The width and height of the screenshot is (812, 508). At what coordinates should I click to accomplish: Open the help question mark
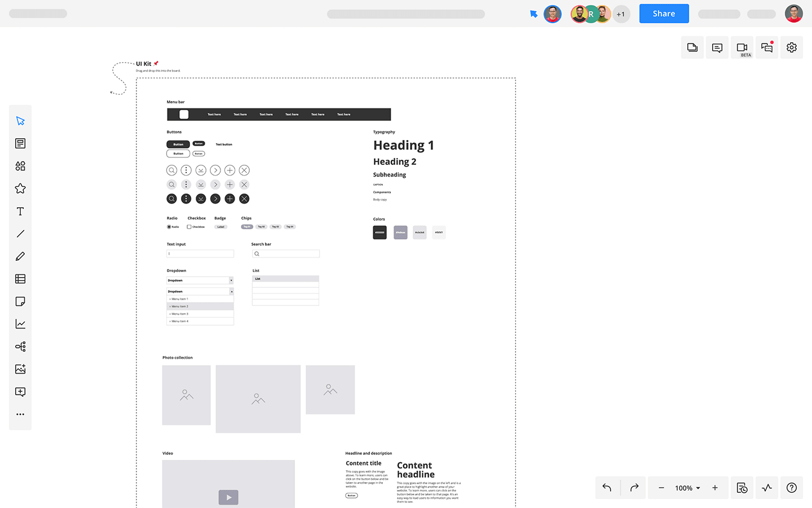pos(792,488)
